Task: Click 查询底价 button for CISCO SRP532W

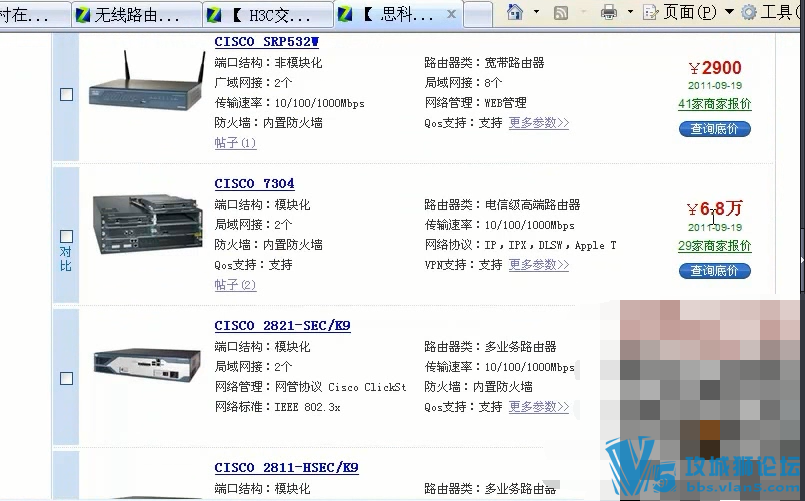Action: click(x=715, y=129)
